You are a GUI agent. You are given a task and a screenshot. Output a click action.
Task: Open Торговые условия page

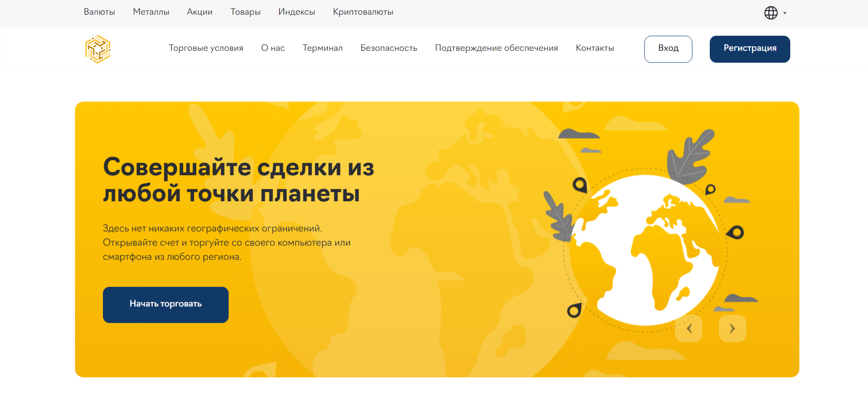(206, 48)
